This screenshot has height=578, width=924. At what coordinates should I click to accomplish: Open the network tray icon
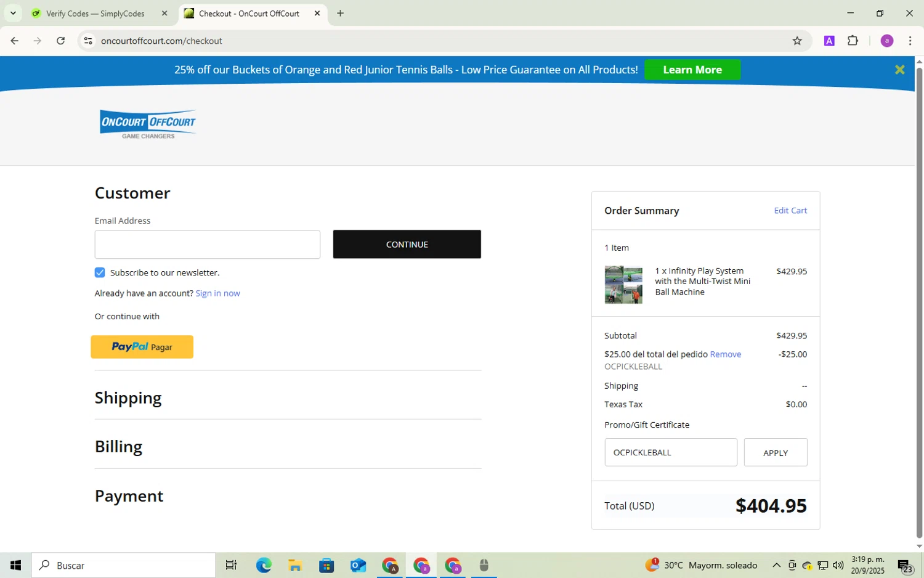click(823, 565)
